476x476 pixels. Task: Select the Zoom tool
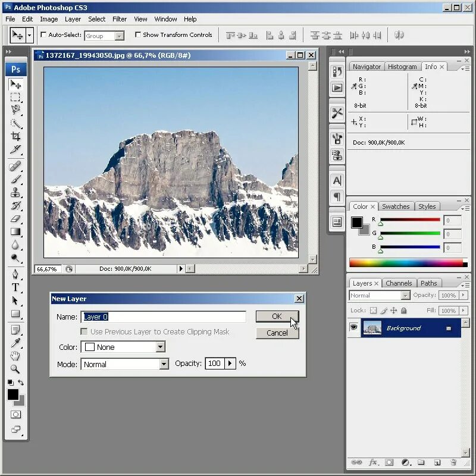[x=15, y=369]
